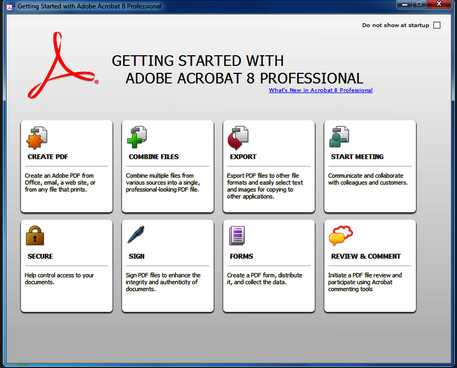This screenshot has height=368, width=457.
Task: Enable Do not show at startup checkbox
Action: click(x=437, y=25)
